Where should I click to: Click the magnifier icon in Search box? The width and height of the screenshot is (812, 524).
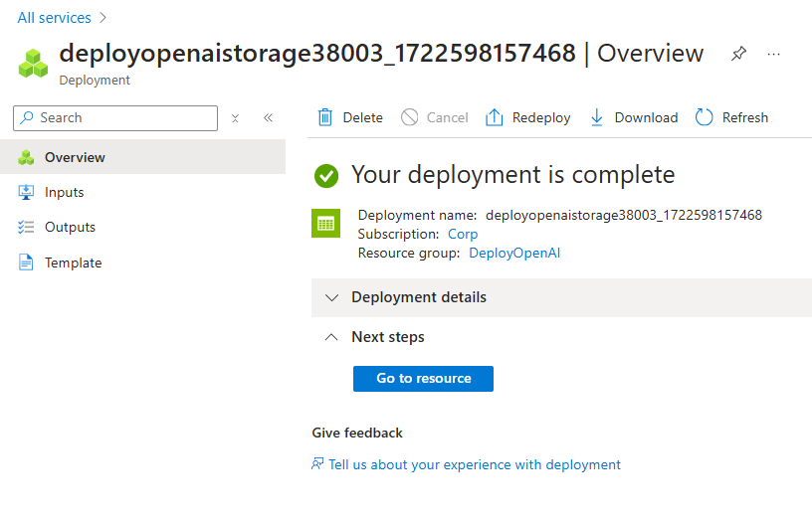point(27,118)
